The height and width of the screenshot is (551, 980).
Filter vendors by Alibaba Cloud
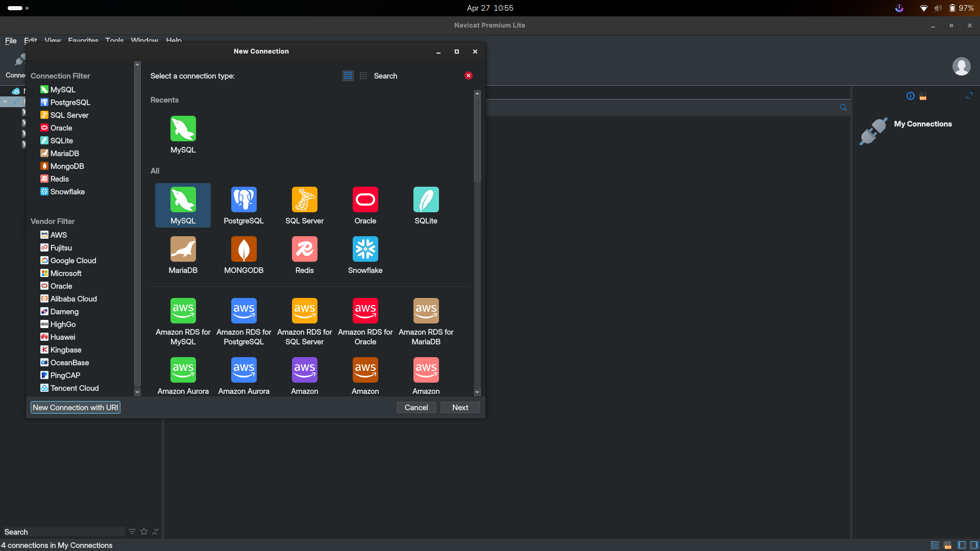coord(68,299)
